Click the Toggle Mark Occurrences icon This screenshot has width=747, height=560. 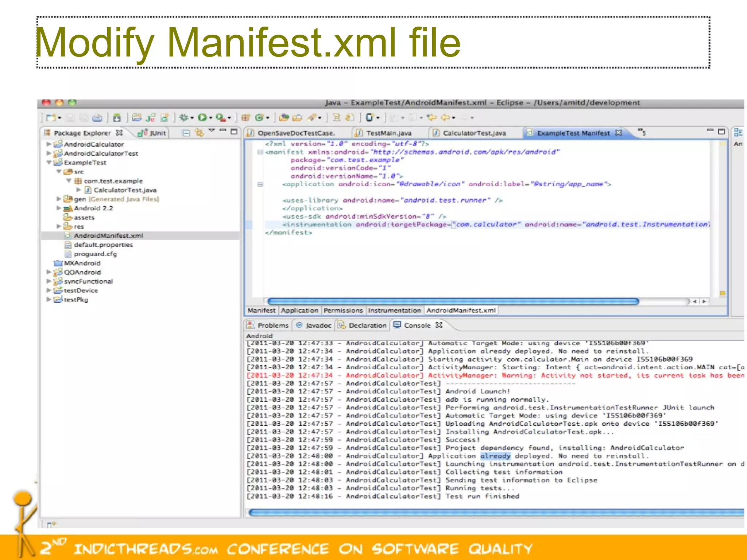(x=350, y=117)
